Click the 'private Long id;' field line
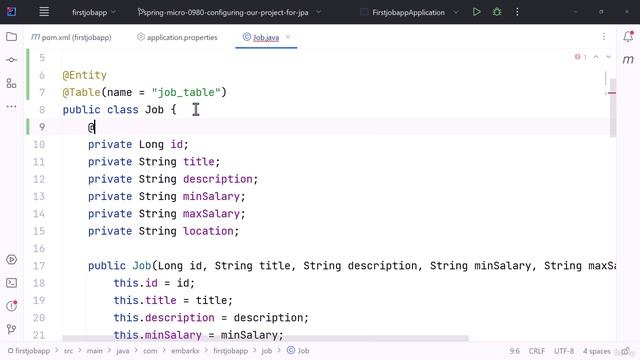Image resolution: width=640 pixels, height=360 pixels. [138, 144]
